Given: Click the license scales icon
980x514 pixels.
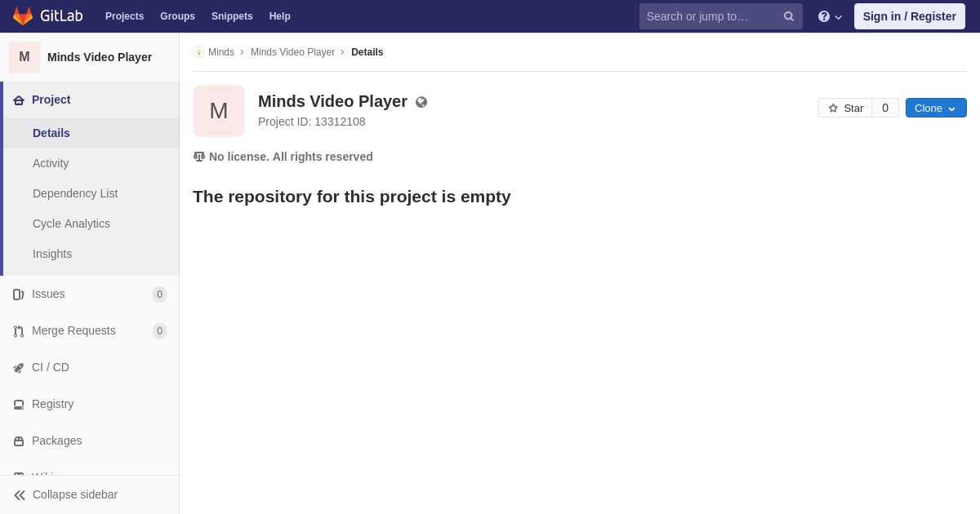Looking at the screenshot, I should coord(199,157).
